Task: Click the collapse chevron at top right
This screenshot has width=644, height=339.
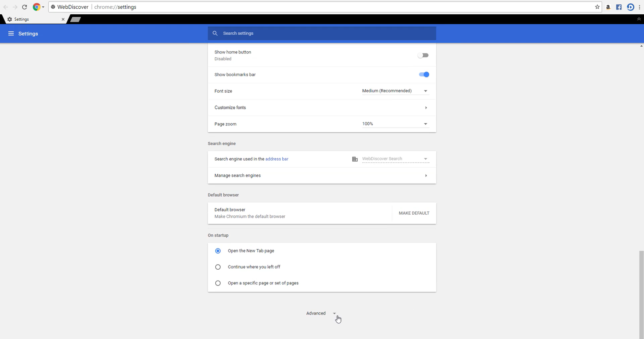Action: 639,19
